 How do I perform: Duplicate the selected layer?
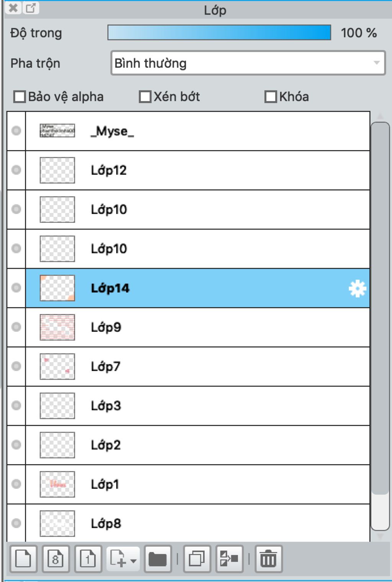197,559
